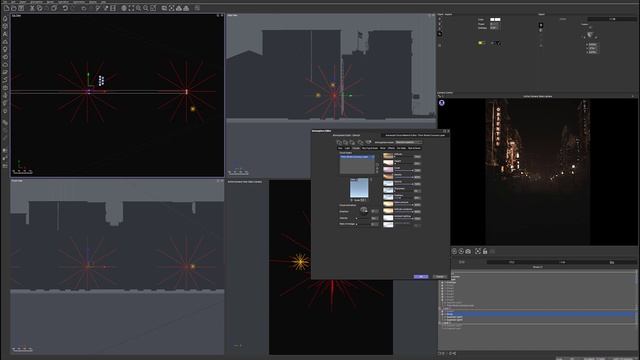Click the cloud Velocity slider

(x=363, y=218)
